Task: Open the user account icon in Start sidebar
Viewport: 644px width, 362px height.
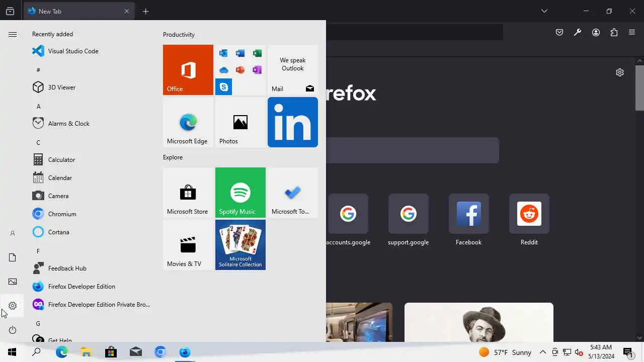Action: pos(13,233)
